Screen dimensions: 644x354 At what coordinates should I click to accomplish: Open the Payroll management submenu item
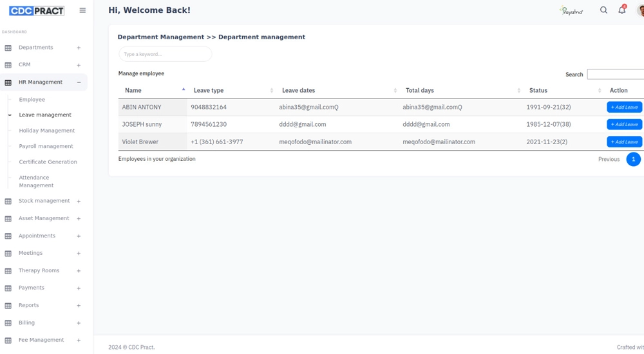[46, 146]
